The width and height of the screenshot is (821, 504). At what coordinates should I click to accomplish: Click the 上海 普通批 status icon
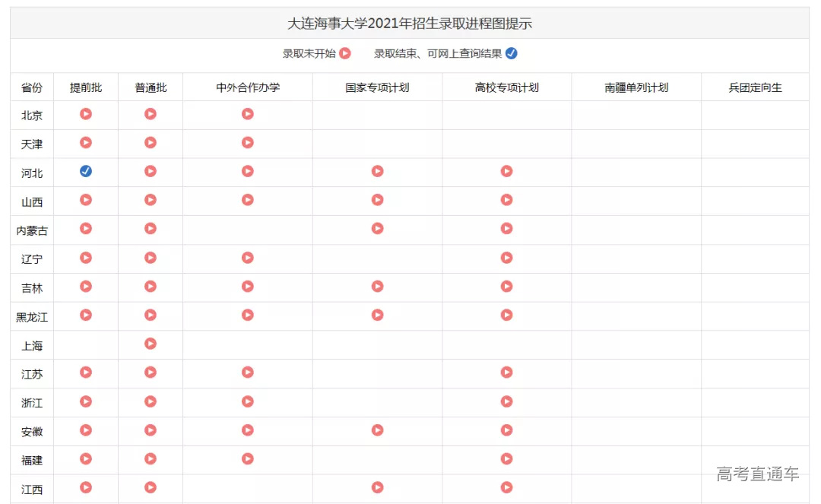click(x=151, y=344)
